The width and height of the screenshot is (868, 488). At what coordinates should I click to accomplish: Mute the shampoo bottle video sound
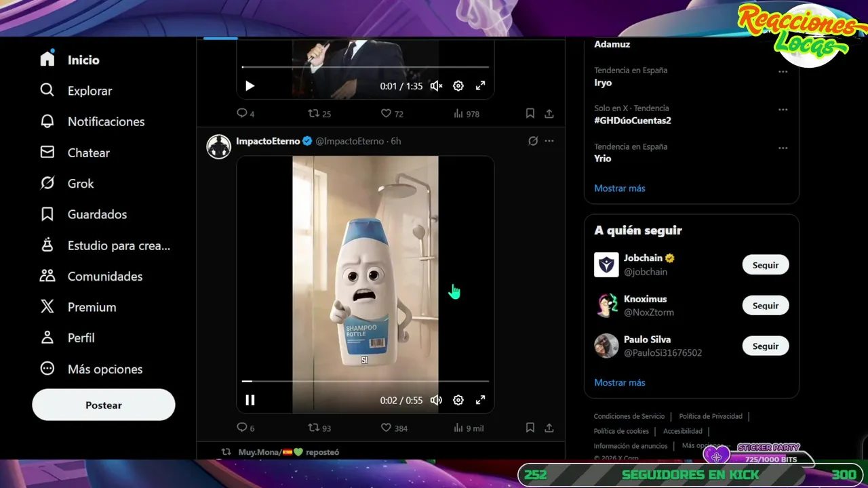(x=437, y=401)
